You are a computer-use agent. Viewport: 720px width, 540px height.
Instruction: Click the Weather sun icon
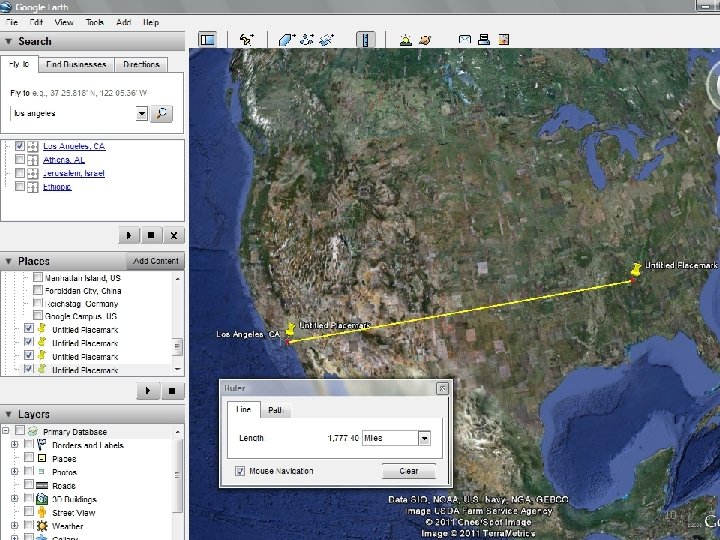(42, 526)
